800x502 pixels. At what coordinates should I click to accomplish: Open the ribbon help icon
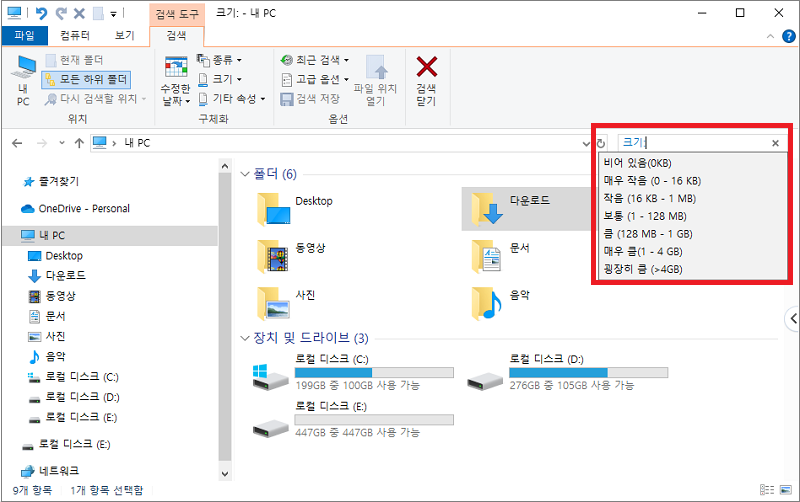788,36
